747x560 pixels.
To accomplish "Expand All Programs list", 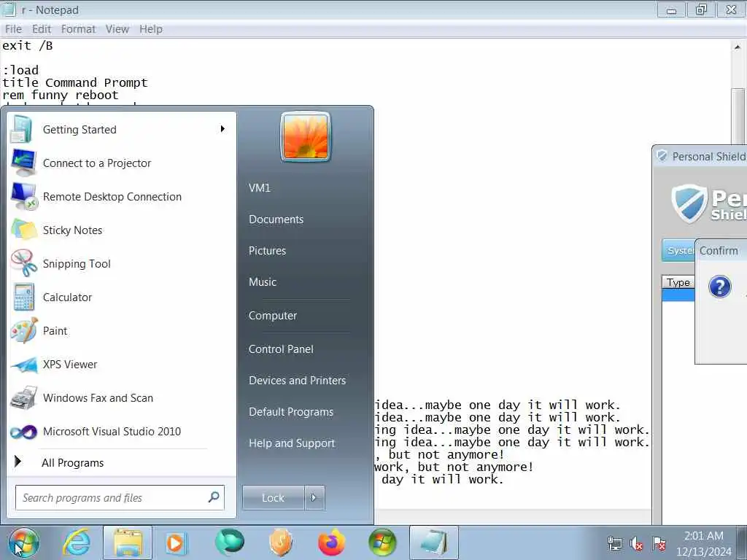I will [x=72, y=462].
